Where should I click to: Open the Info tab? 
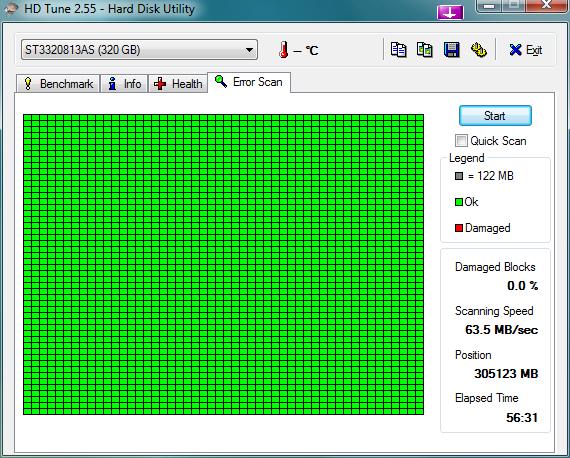124,84
